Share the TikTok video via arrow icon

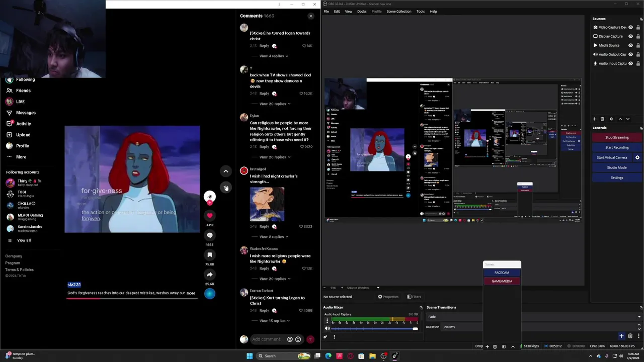(x=210, y=275)
